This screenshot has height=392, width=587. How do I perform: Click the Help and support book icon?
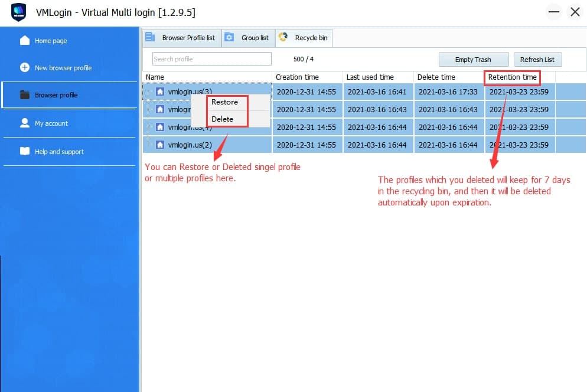click(25, 152)
